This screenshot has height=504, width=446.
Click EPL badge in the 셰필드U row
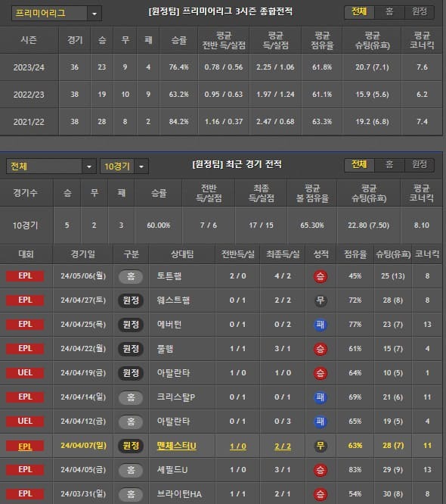click(x=25, y=470)
